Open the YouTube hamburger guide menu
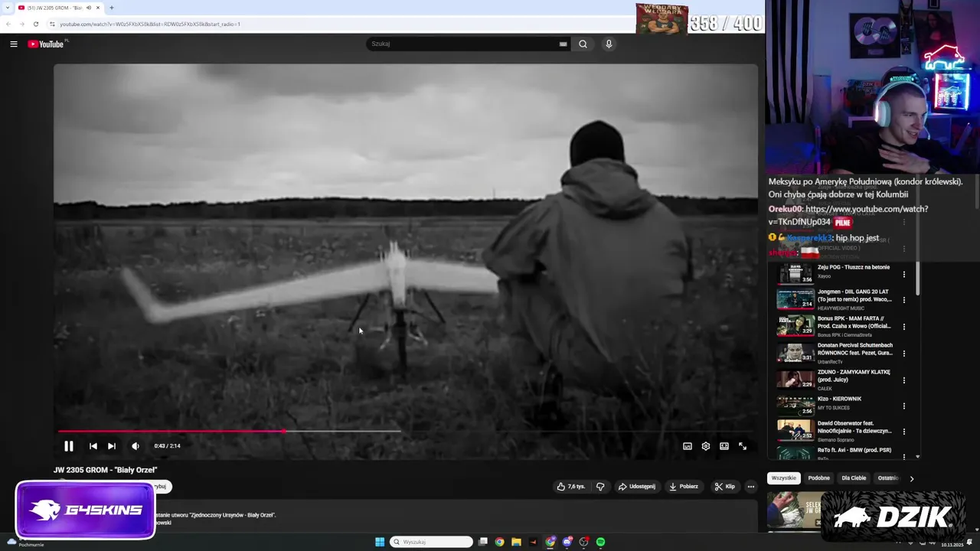980x551 pixels. pyautogui.click(x=13, y=44)
